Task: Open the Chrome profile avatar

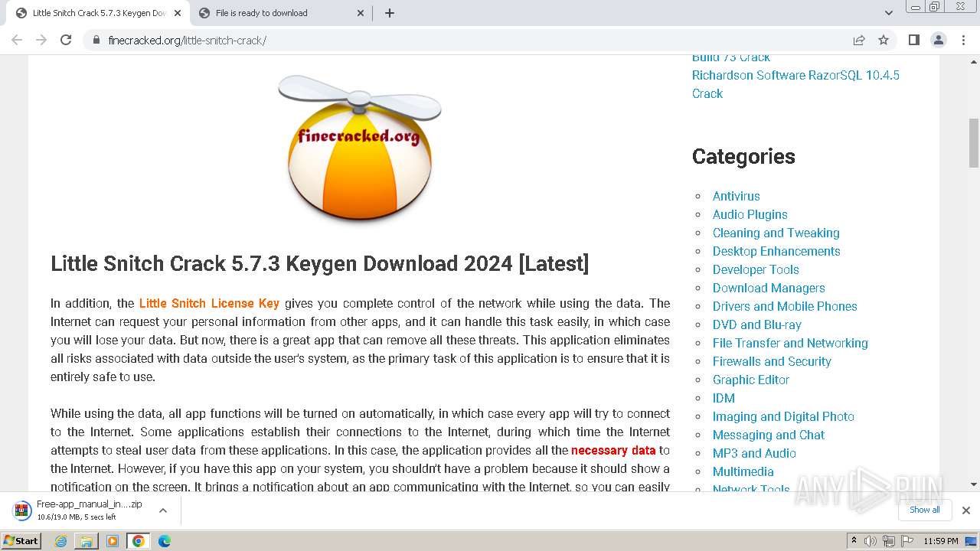Action: click(x=938, y=40)
